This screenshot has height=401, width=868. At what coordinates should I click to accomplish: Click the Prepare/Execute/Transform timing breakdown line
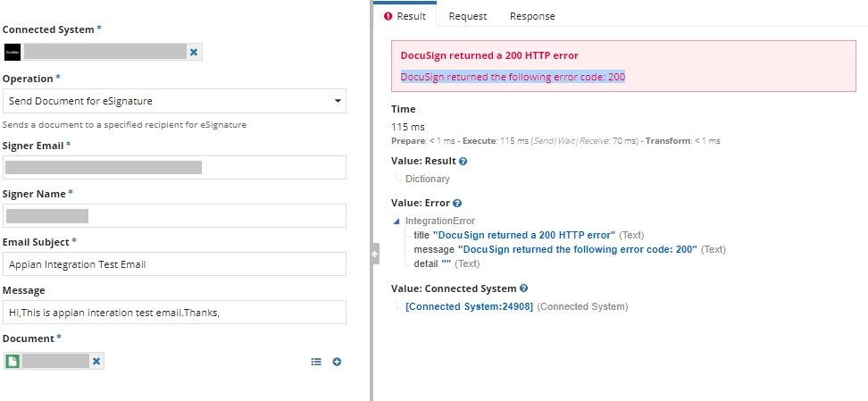555,141
